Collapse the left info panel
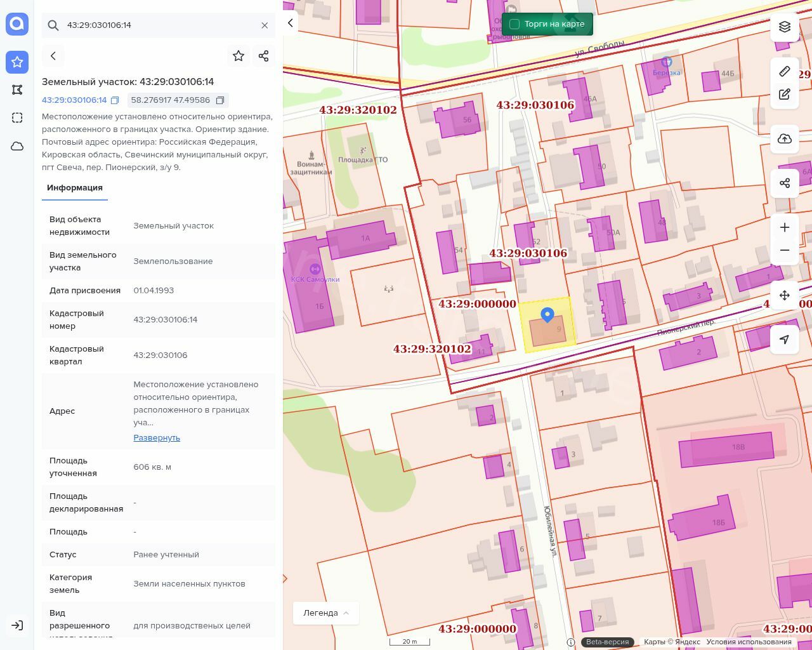The height and width of the screenshot is (650, 812). (x=291, y=23)
